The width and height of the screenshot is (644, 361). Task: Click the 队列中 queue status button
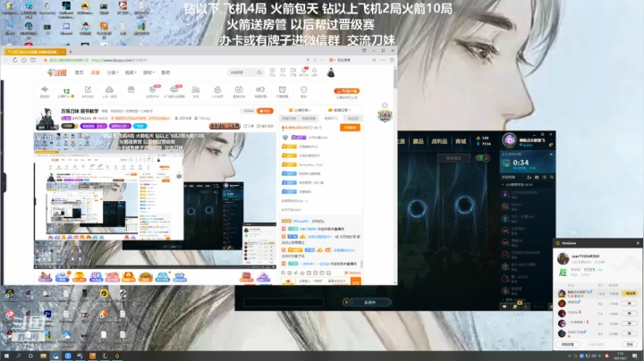pos(370,302)
